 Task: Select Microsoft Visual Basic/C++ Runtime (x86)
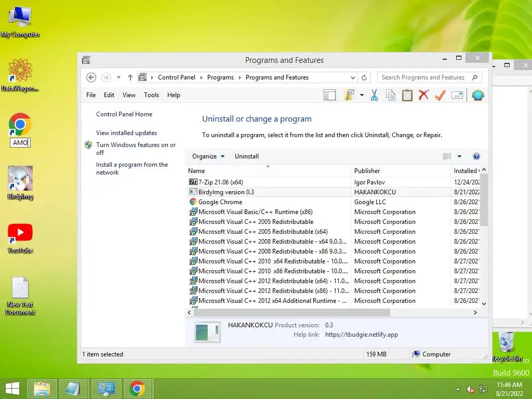tap(334, 212)
